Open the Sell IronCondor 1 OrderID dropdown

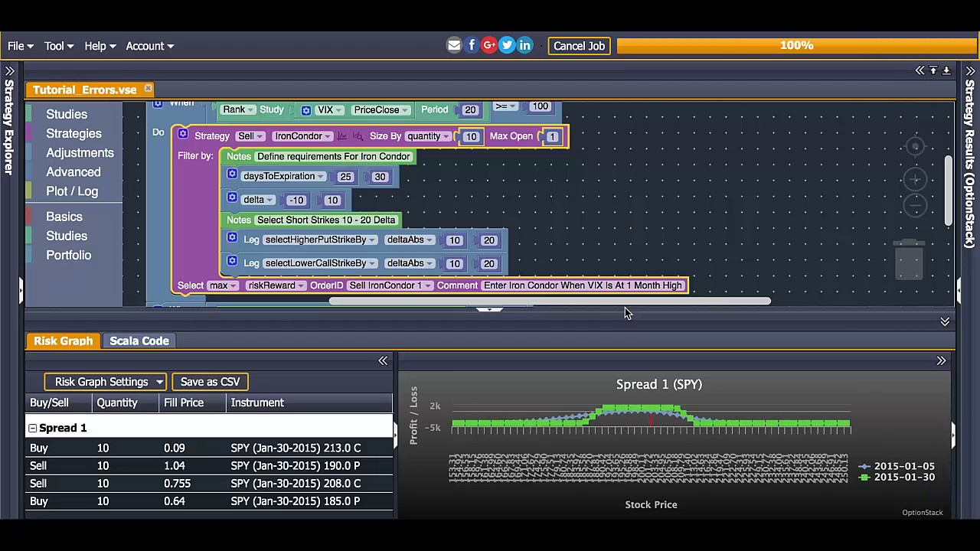tap(390, 285)
